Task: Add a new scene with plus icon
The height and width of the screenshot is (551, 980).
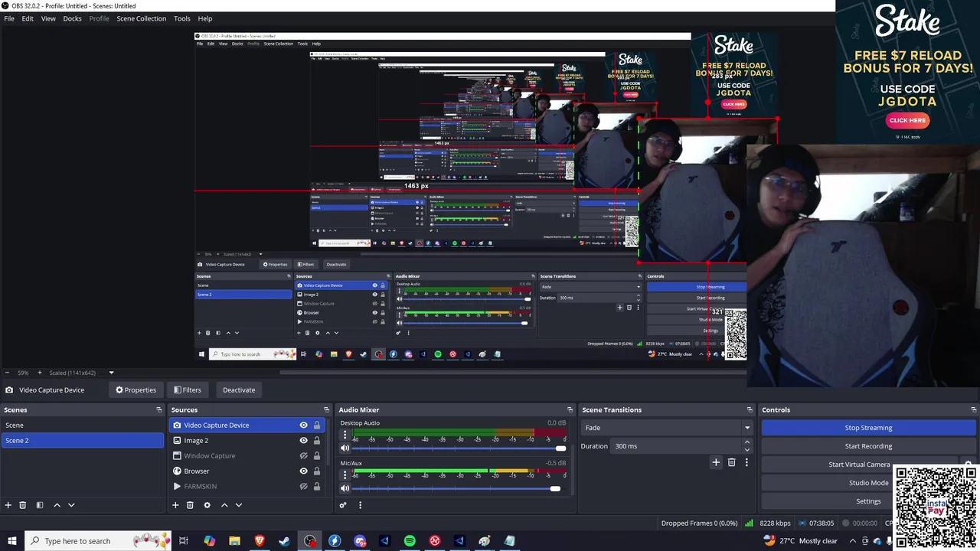Action: pyautogui.click(x=8, y=505)
